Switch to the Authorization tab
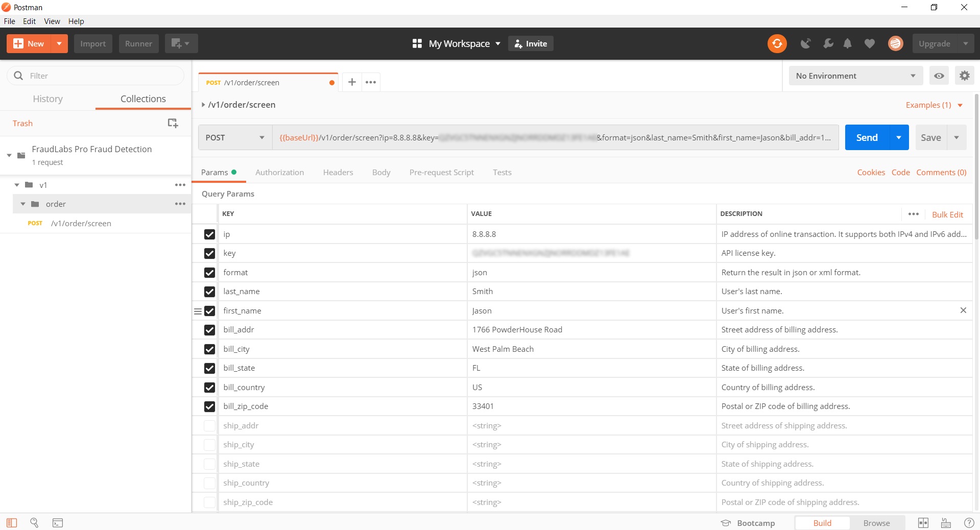The image size is (980, 530). click(x=279, y=172)
